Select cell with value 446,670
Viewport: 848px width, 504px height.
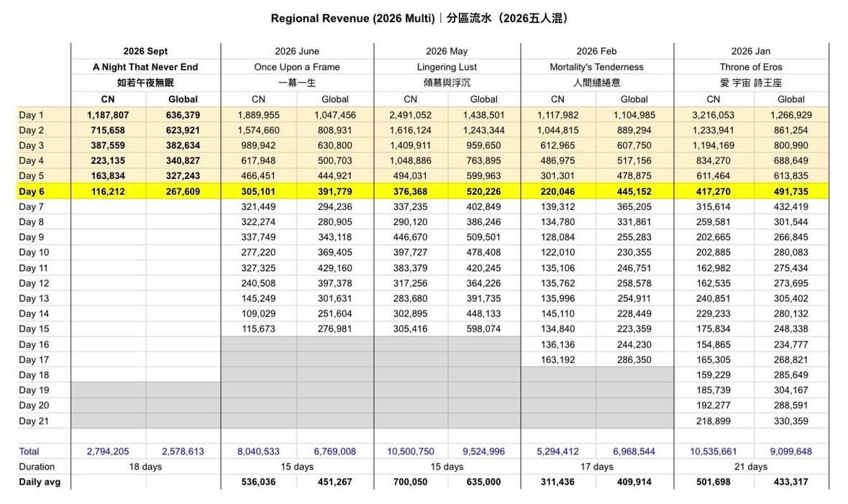pyautogui.click(x=411, y=237)
